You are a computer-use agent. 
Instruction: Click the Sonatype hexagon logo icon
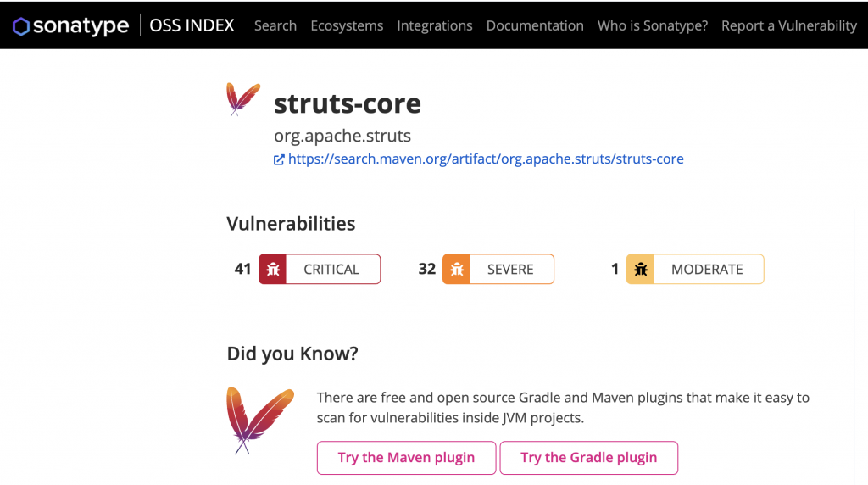[21, 26]
